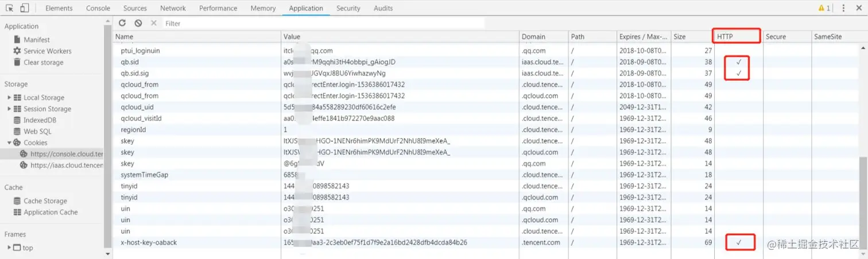
Task: Focus the cookie Filter input field
Action: tap(324, 23)
